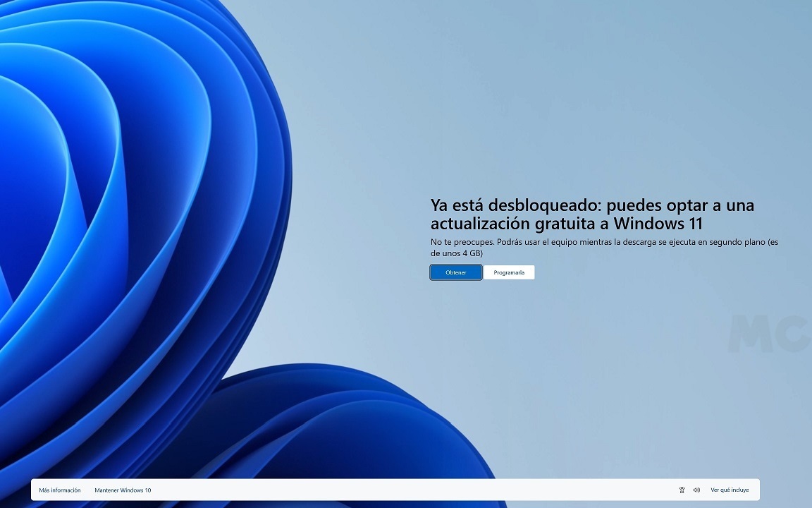Click the faint MC watermark logo
This screenshot has width=812, height=508.
[x=768, y=333]
